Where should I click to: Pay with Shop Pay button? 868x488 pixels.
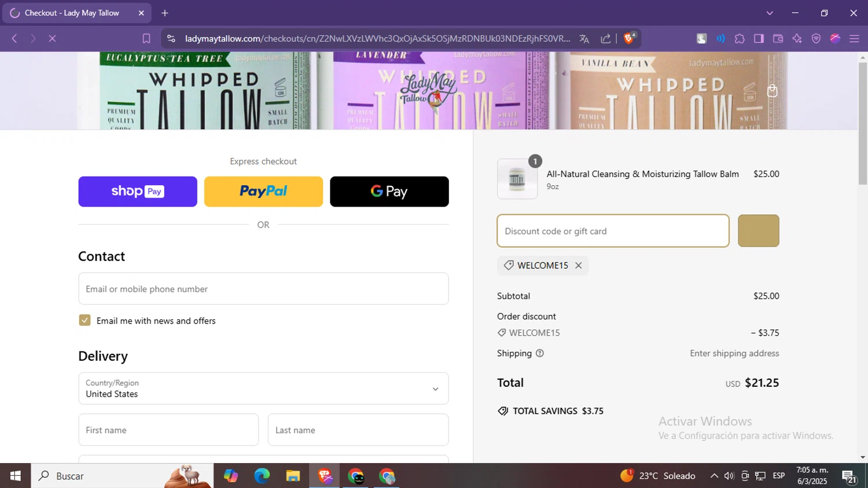pyautogui.click(x=138, y=192)
